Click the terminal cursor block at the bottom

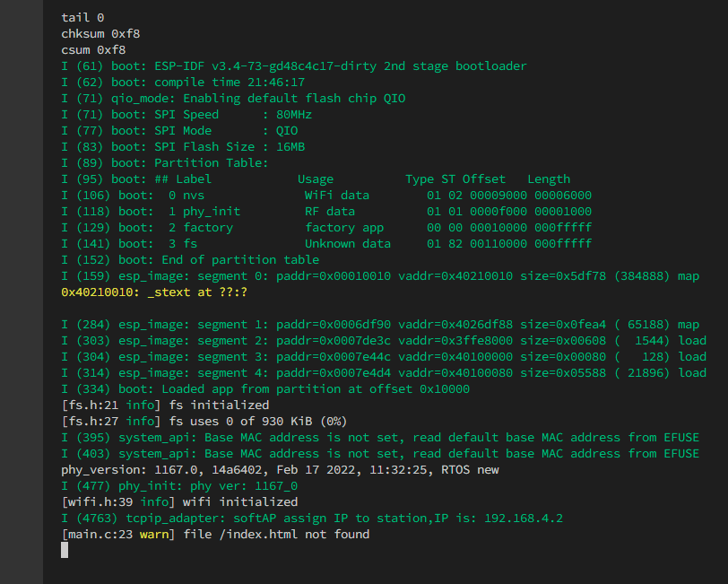(x=65, y=549)
